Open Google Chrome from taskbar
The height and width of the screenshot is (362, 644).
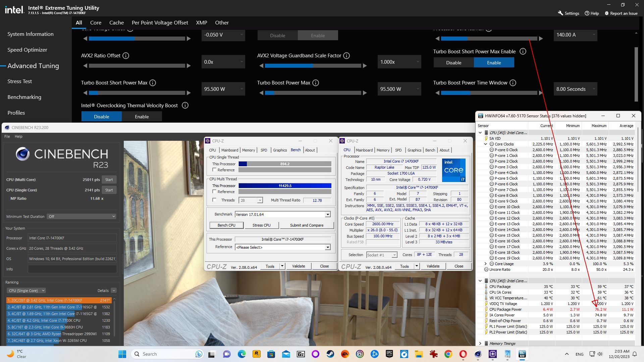448,354
